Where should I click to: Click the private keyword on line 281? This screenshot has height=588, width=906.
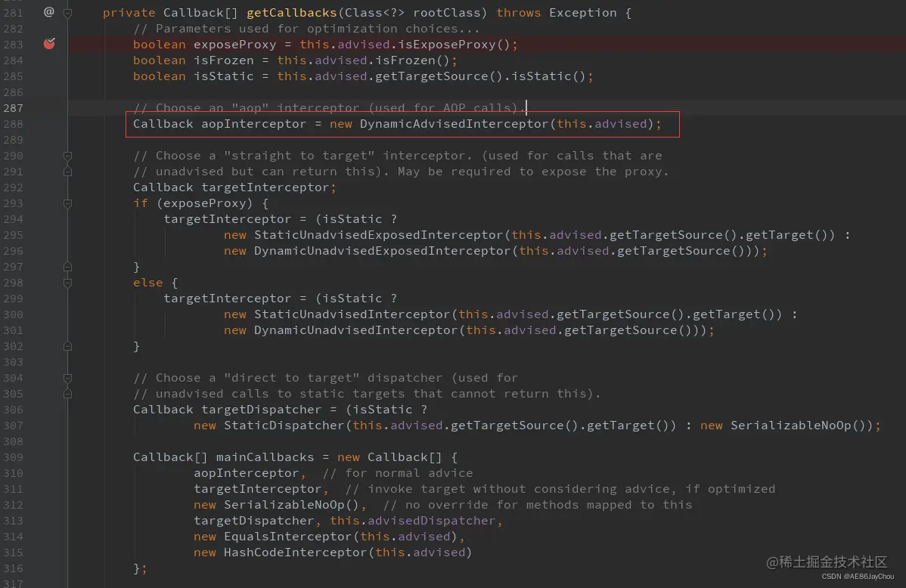pyautogui.click(x=129, y=13)
